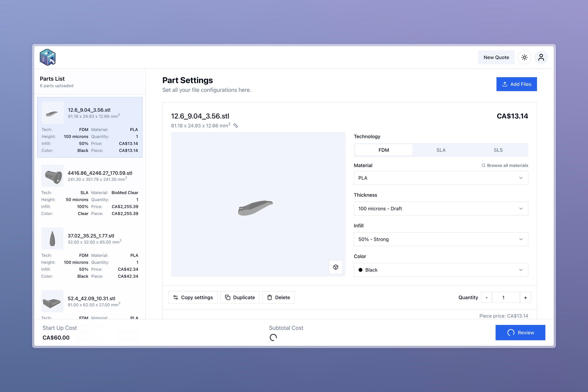Image resolution: width=588 pixels, height=392 pixels.
Task: Open the user account profile icon
Action: click(541, 57)
